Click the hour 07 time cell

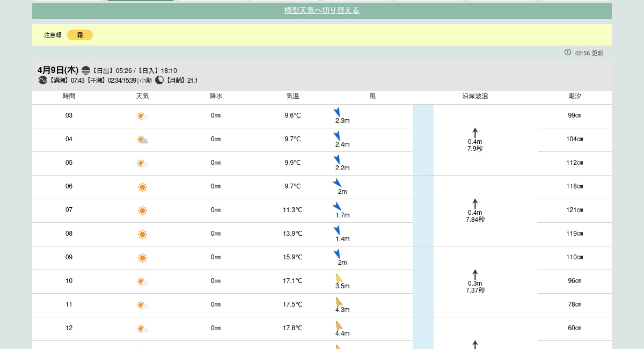pos(69,210)
